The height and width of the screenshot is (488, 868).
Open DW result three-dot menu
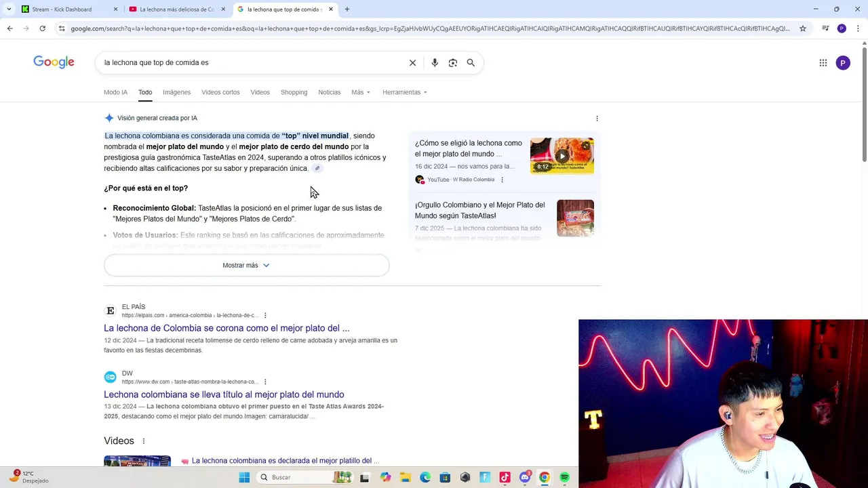point(265,382)
